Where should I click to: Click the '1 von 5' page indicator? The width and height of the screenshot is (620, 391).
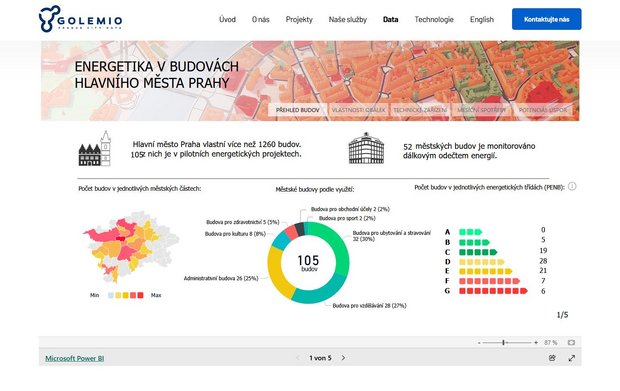[x=320, y=358]
